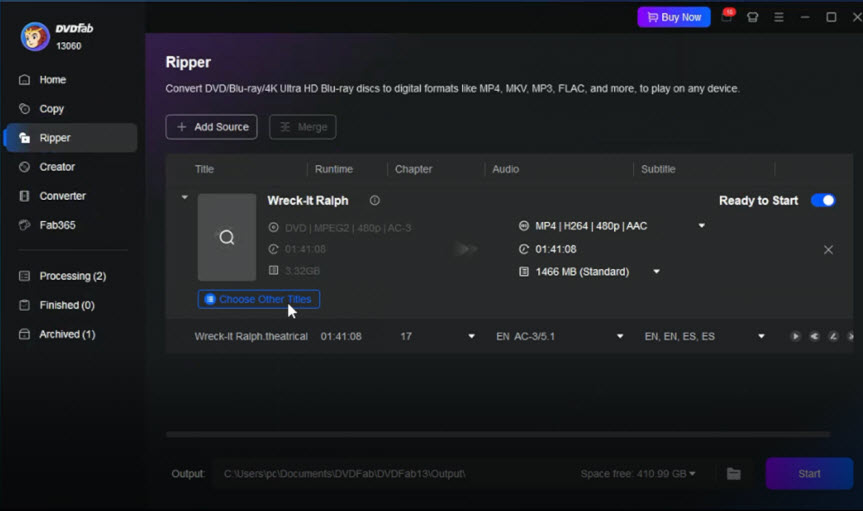Click the Subtitle column header

tap(658, 169)
